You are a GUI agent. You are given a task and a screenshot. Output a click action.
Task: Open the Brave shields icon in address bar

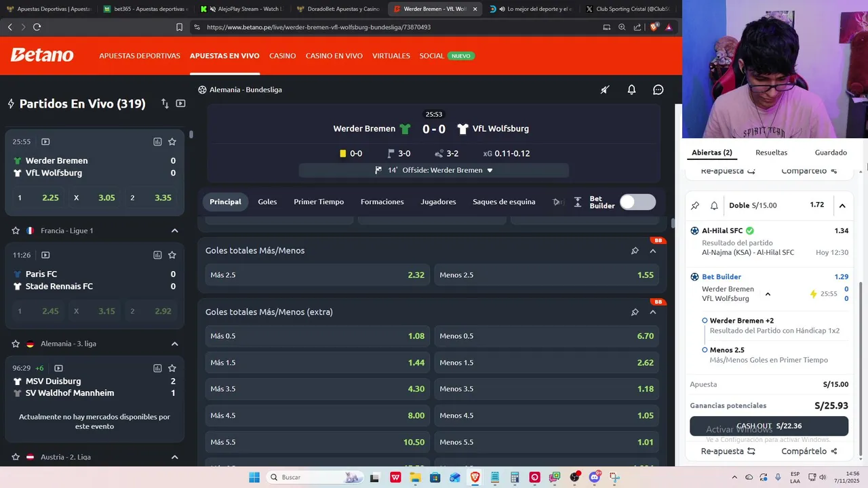[x=654, y=27]
